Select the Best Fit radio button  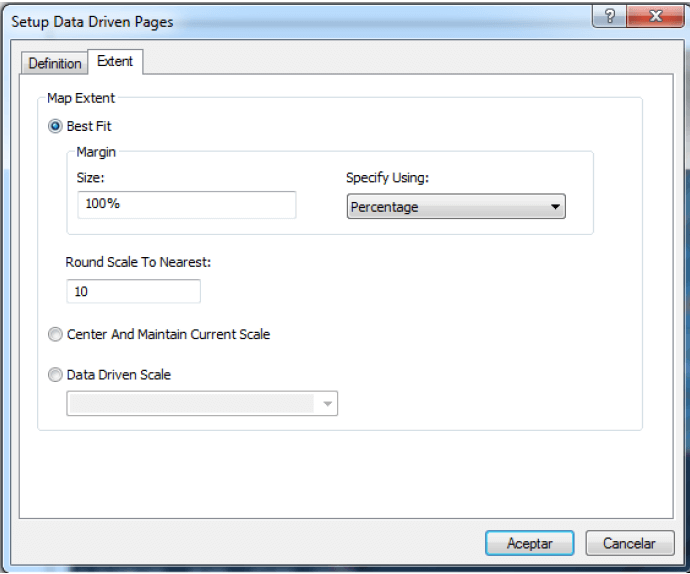[x=55, y=126]
